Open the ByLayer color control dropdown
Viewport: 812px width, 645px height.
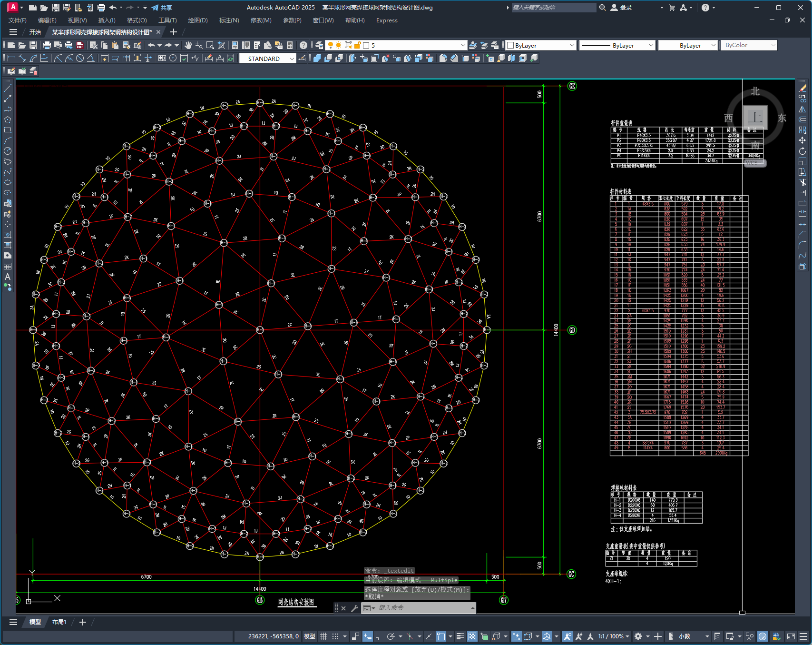572,45
